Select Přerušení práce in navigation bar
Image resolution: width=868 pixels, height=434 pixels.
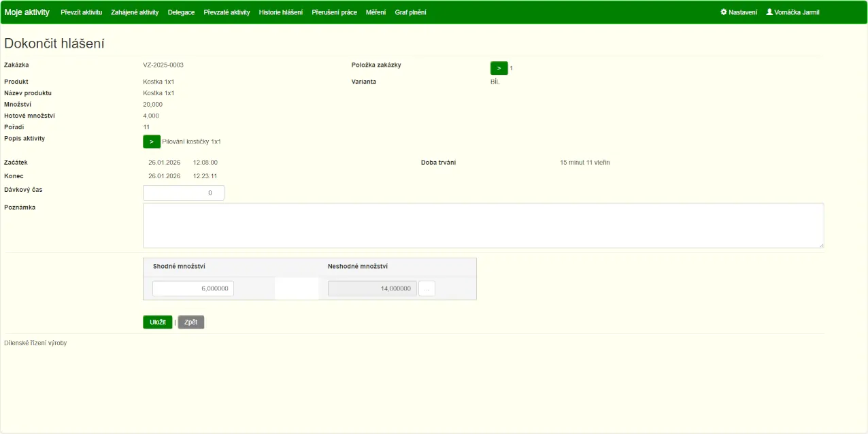[x=334, y=12]
